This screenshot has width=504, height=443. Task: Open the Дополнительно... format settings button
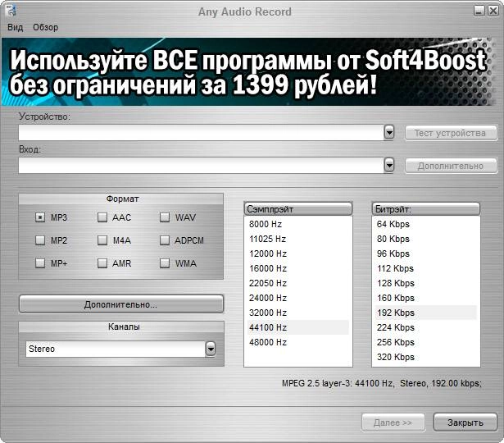click(121, 304)
